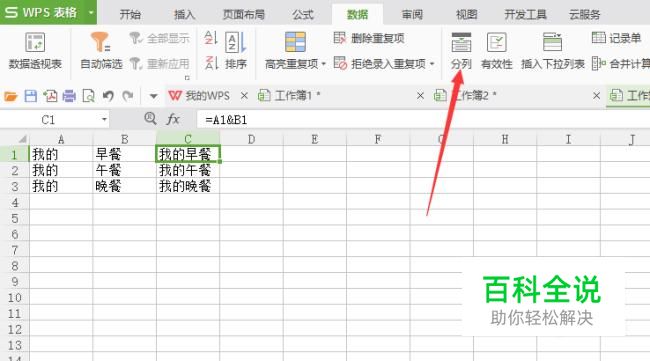Click the WPS 表格 application button
This screenshot has width=650, height=361.
click(44, 12)
